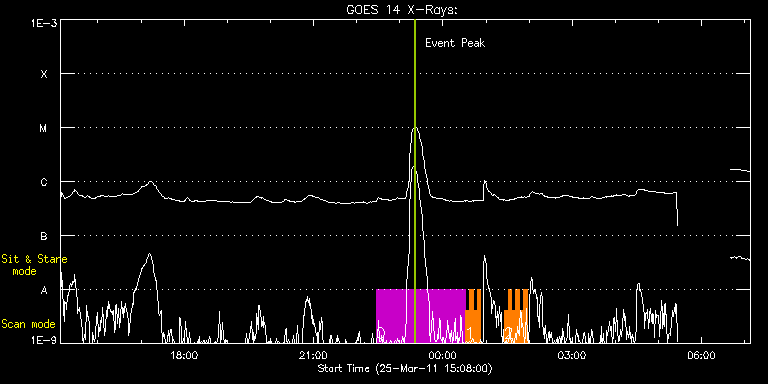
Task: Click the Event Peak text label
Action: 455,43
